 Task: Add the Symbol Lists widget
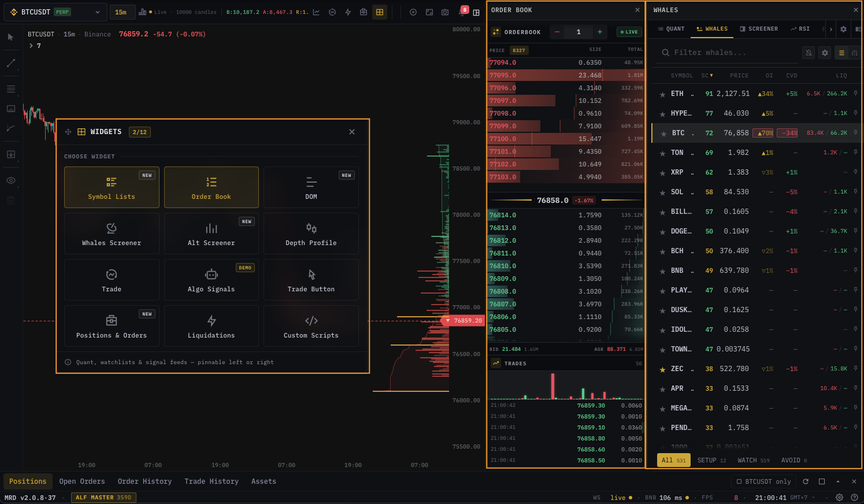point(112,187)
